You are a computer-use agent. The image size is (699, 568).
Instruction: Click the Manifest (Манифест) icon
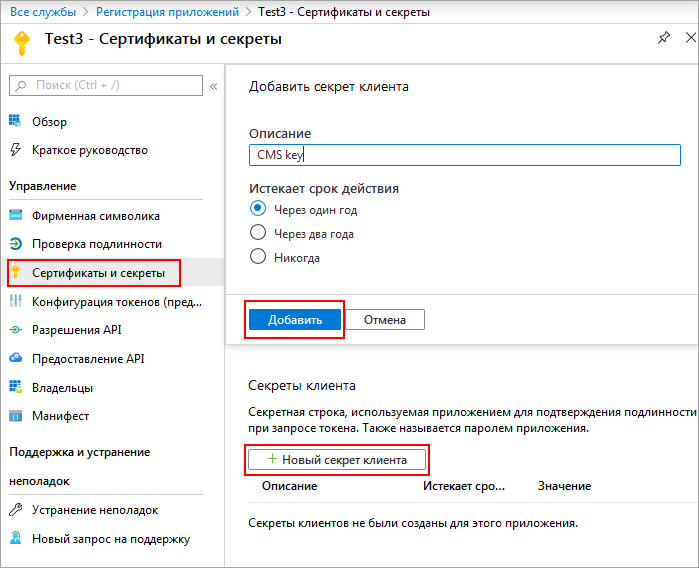(15, 416)
